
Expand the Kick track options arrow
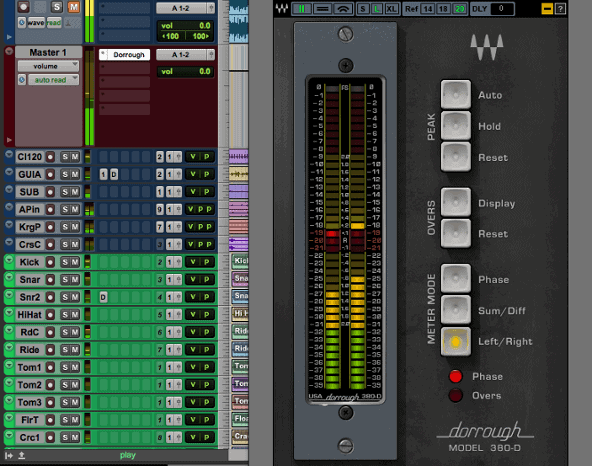pos(9,260)
